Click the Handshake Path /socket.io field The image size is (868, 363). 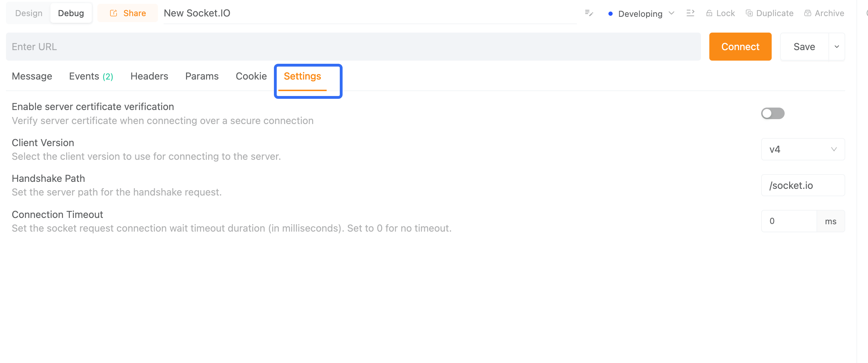point(803,185)
